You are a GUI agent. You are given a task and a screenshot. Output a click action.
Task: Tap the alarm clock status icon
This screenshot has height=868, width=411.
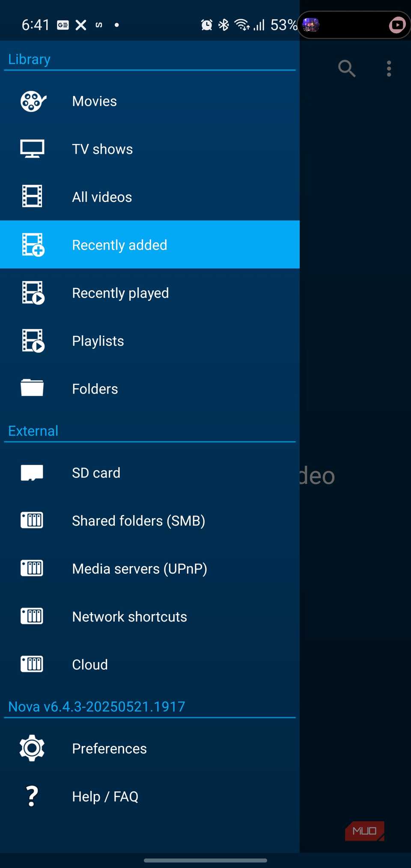207,25
